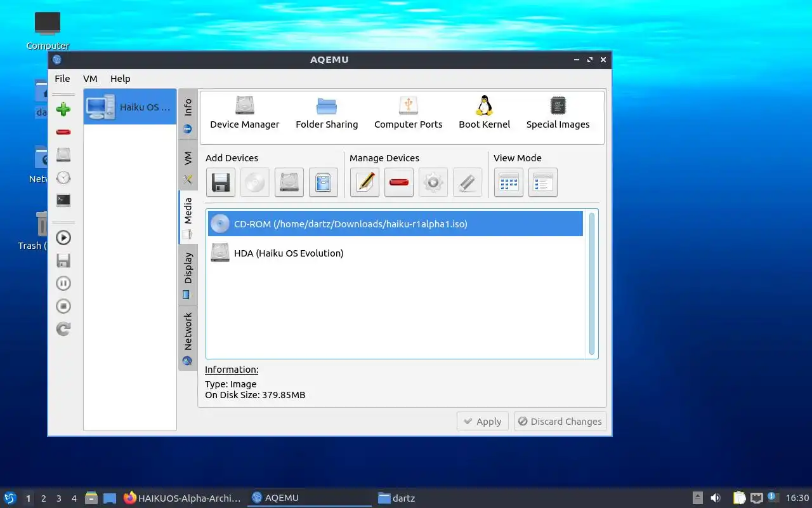Image resolution: width=812 pixels, height=508 pixels.
Task: Remove selected device with red minus
Action: pos(399,183)
